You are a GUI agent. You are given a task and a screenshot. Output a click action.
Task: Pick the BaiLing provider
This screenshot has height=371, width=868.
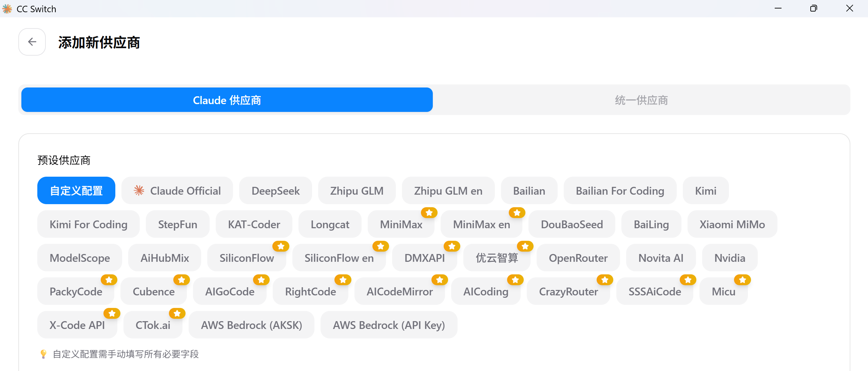point(651,224)
